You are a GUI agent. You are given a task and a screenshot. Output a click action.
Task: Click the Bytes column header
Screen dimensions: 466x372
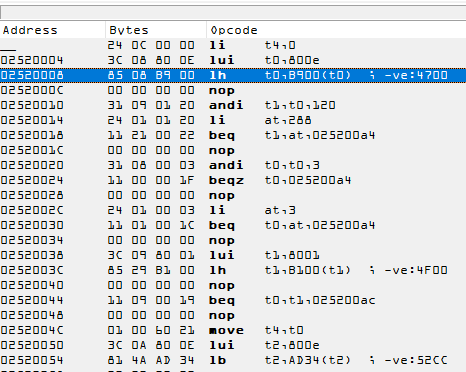(x=156, y=30)
